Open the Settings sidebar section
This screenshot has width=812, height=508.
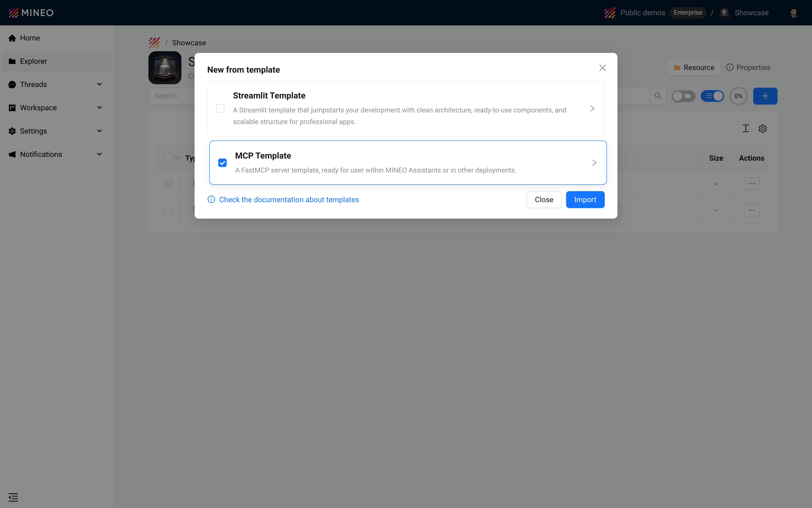pyautogui.click(x=57, y=131)
